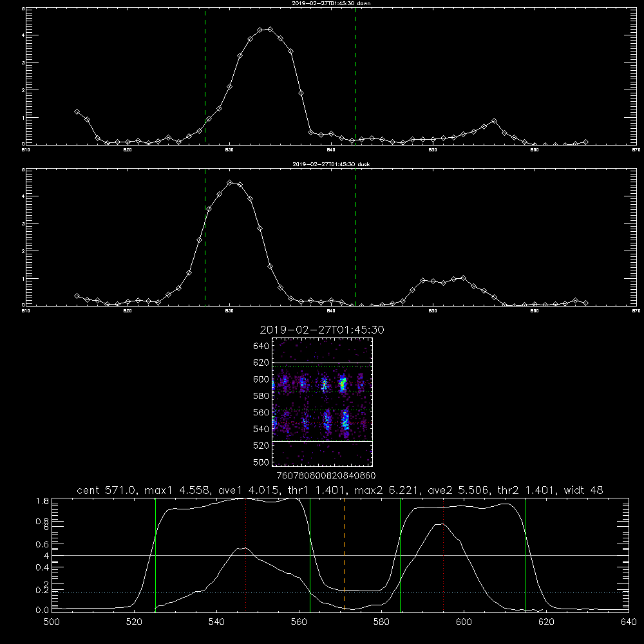644x644 pixels.
Task: Click the right green dashed line in dawn plot
Action: pos(355,76)
